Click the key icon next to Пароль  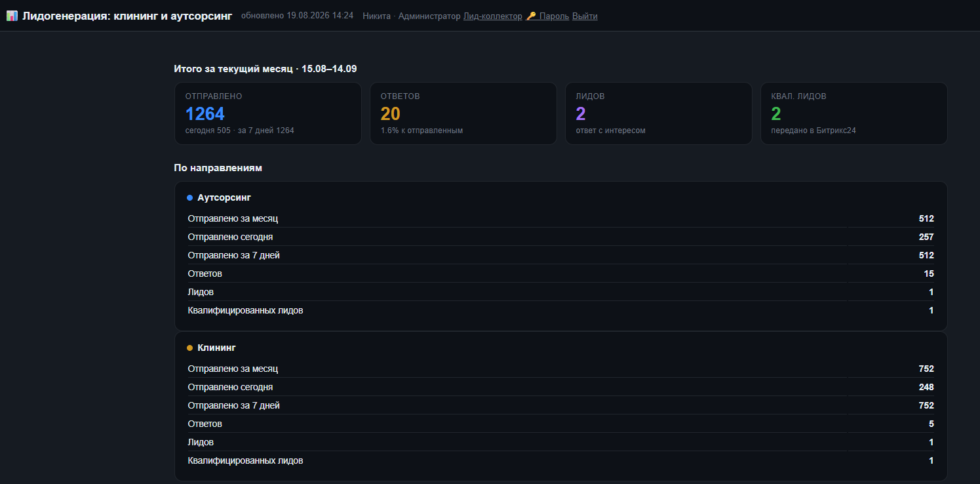(x=531, y=16)
